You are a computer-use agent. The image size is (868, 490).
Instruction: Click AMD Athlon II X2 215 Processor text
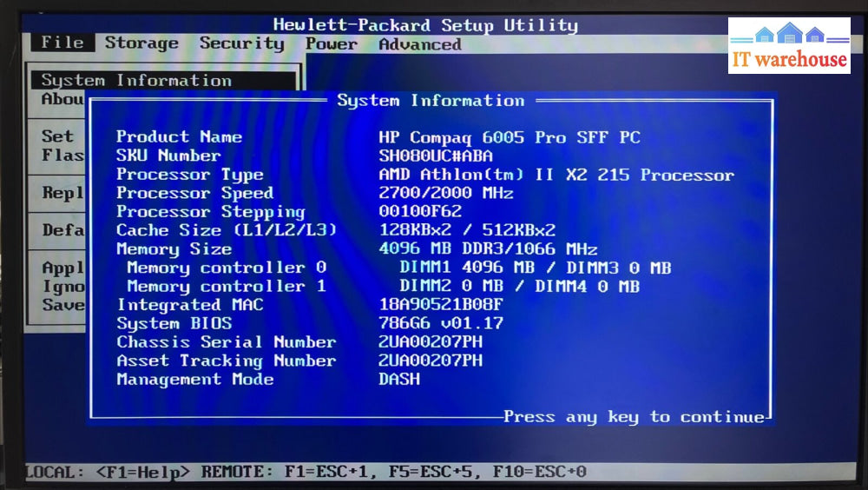[x=556, y=175]
